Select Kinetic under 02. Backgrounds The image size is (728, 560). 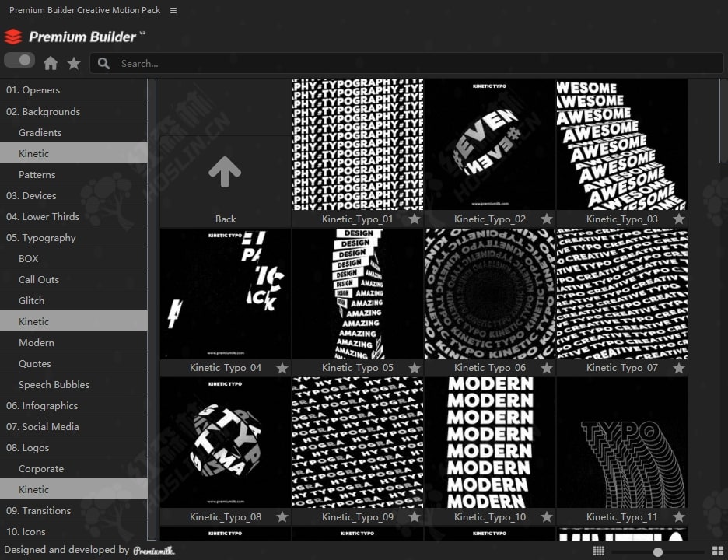click(74, 153)
